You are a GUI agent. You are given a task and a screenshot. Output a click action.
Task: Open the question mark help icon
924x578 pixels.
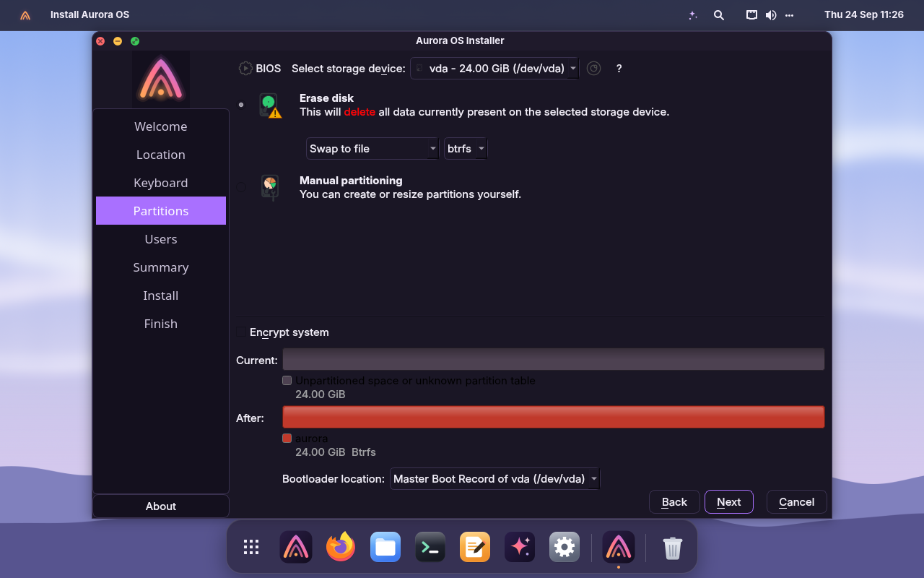(619, 69)
